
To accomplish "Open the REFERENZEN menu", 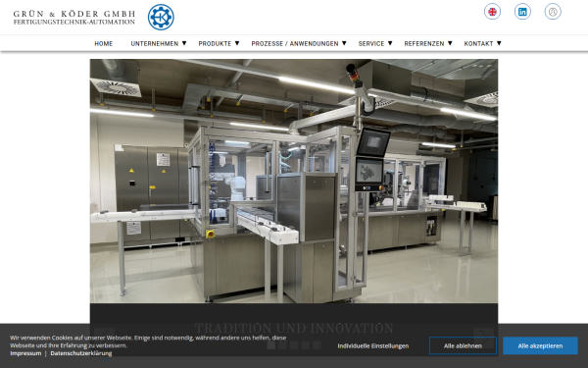I will (x=424, y=43).
